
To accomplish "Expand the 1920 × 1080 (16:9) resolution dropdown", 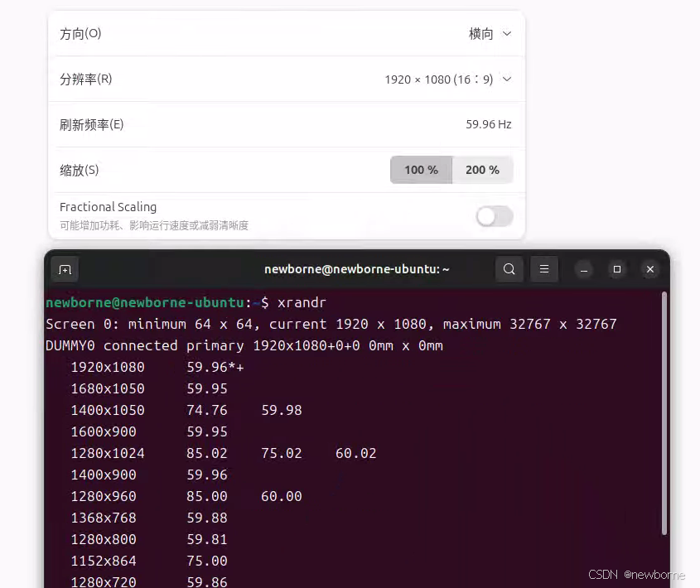I will coord(448,80).
